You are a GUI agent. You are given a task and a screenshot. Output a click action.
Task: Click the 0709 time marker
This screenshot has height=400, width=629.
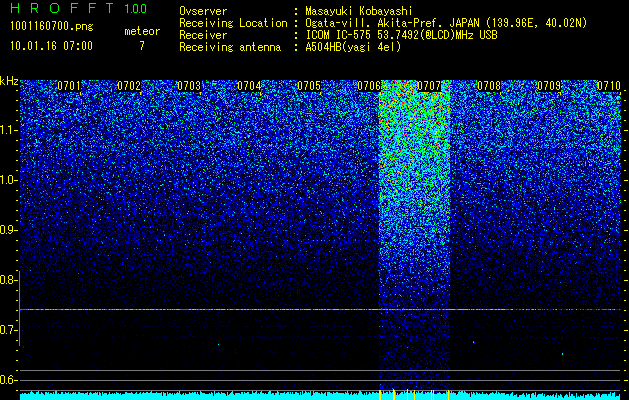[549, 86]
